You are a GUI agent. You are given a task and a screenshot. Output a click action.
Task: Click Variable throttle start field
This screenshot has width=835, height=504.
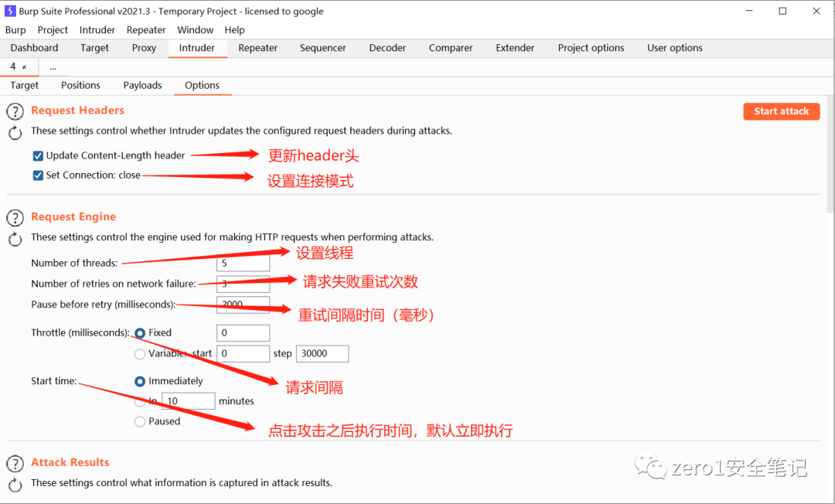[243, 354]
